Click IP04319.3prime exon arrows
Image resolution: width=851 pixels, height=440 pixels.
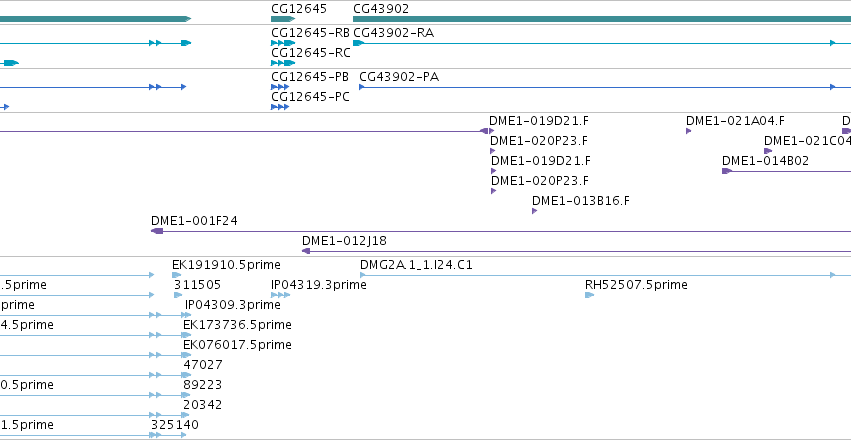point(280,295)
